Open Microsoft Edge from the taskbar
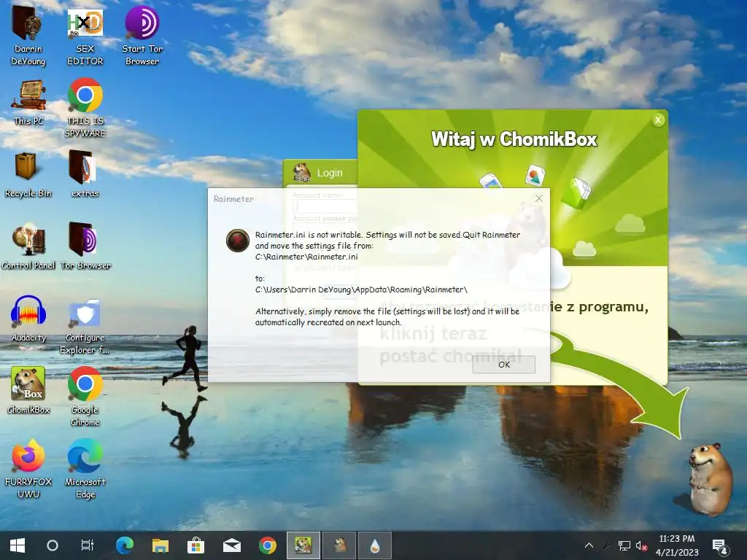The image size is (747, 560). click(124, 545)
